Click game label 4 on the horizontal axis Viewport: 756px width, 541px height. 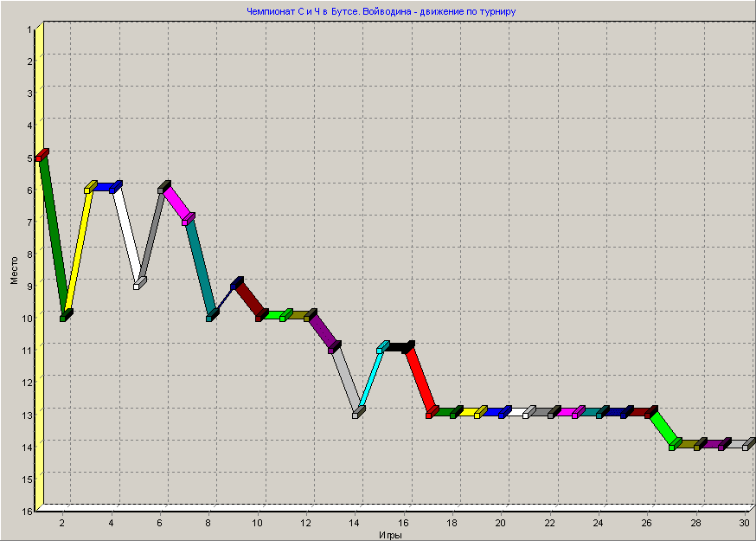point(111,523)
